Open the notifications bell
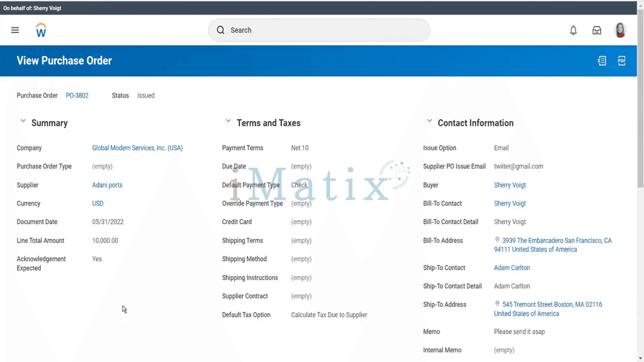644x362 pixels. [x=573, y=31]
